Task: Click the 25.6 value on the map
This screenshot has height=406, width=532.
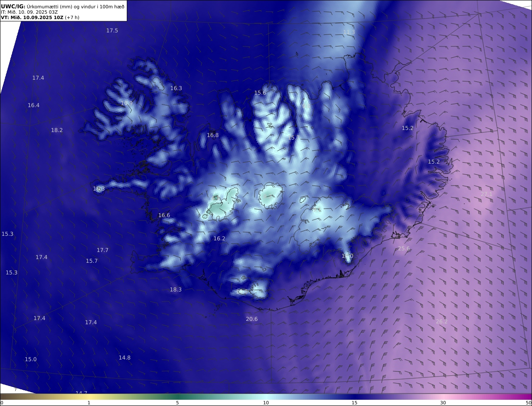Action: (x=404, y=249)
